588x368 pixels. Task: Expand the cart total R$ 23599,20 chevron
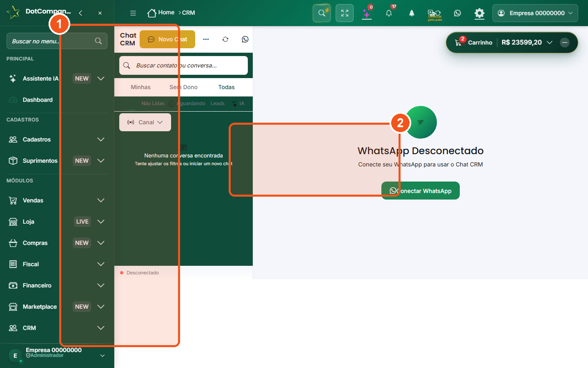coord(550,43)
